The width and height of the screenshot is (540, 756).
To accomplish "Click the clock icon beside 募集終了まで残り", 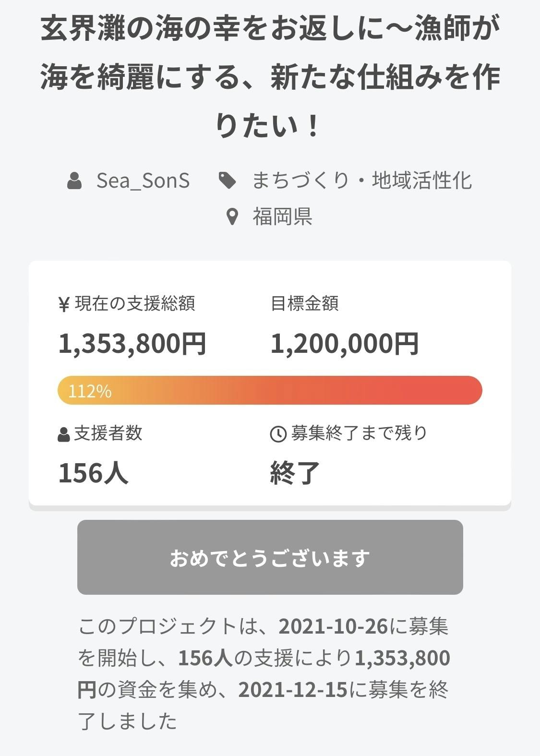I will pos(278,434).
